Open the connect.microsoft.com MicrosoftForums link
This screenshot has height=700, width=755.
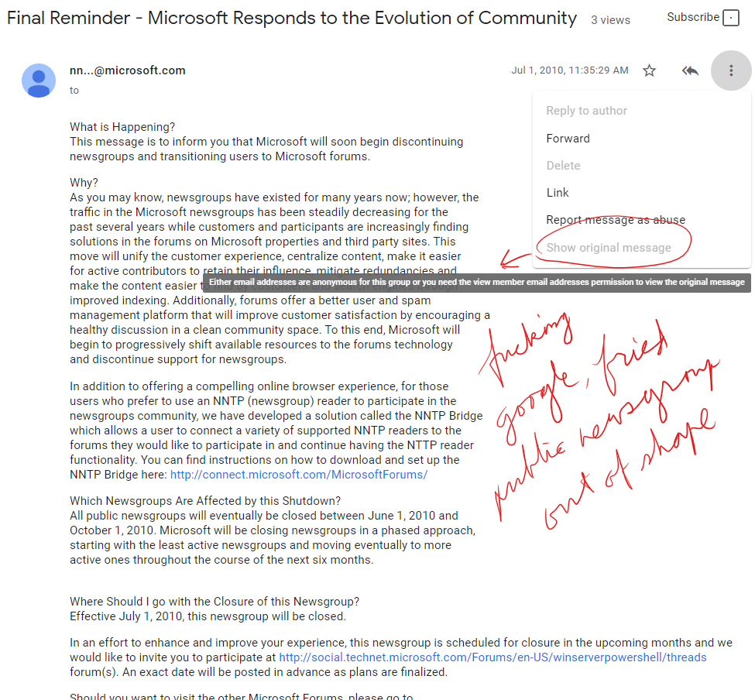coord(299,475)
